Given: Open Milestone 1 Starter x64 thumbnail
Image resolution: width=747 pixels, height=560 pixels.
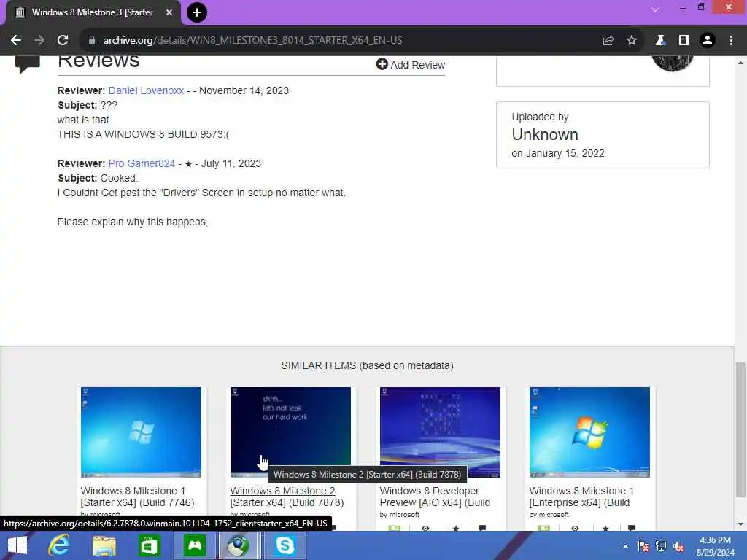Looking at the screenshot, I should (141, 432).
